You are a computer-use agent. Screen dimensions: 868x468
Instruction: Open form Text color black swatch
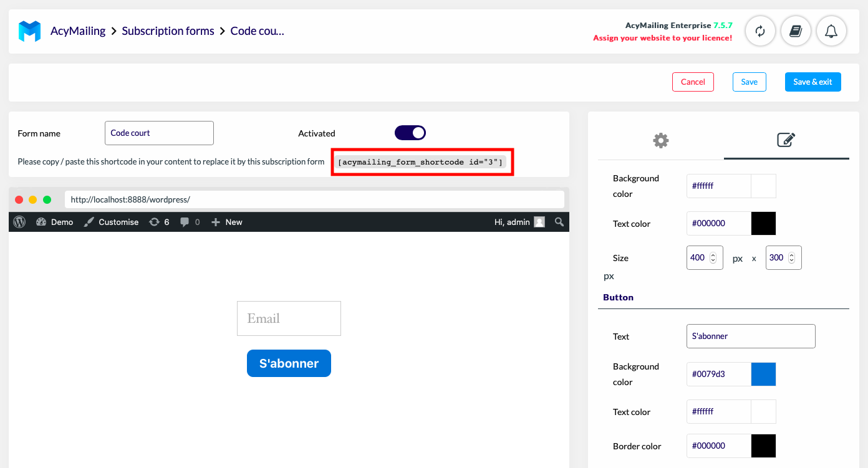tap(763, 223)
